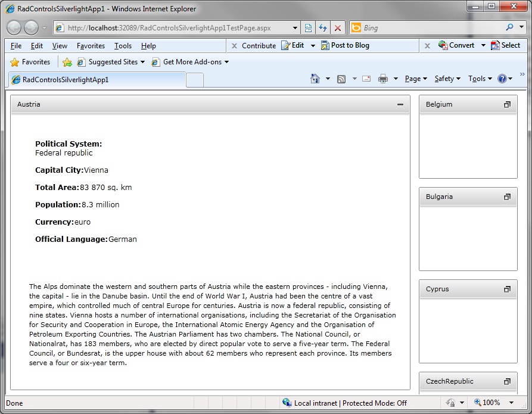Click the Read Mail icon
532x414 pixels.
point(366,79)
